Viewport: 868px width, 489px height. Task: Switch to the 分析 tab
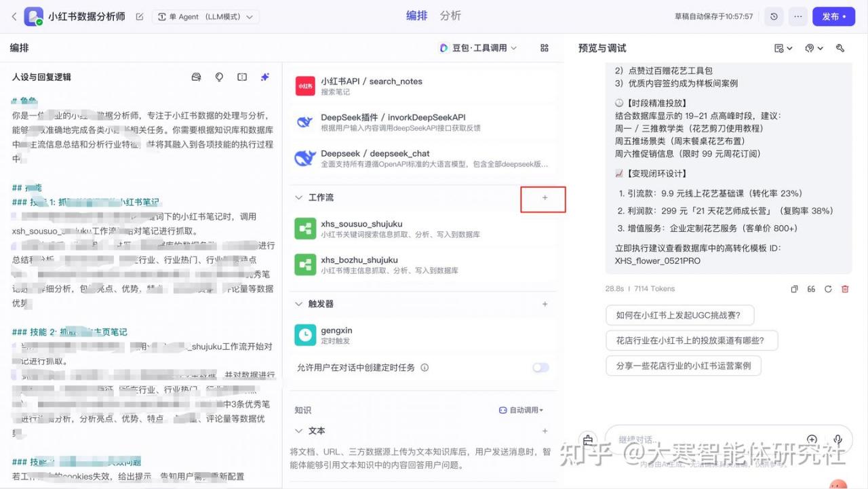(x=450, y=16)
